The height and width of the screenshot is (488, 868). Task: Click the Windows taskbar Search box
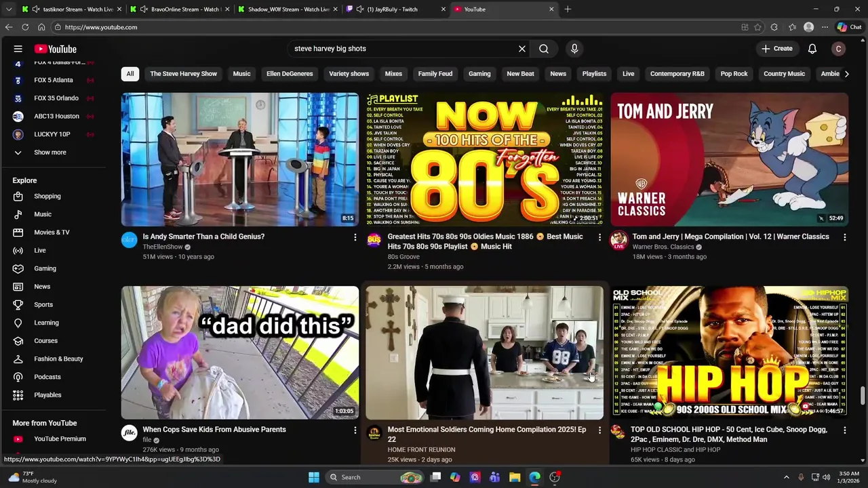coord(375,477)
